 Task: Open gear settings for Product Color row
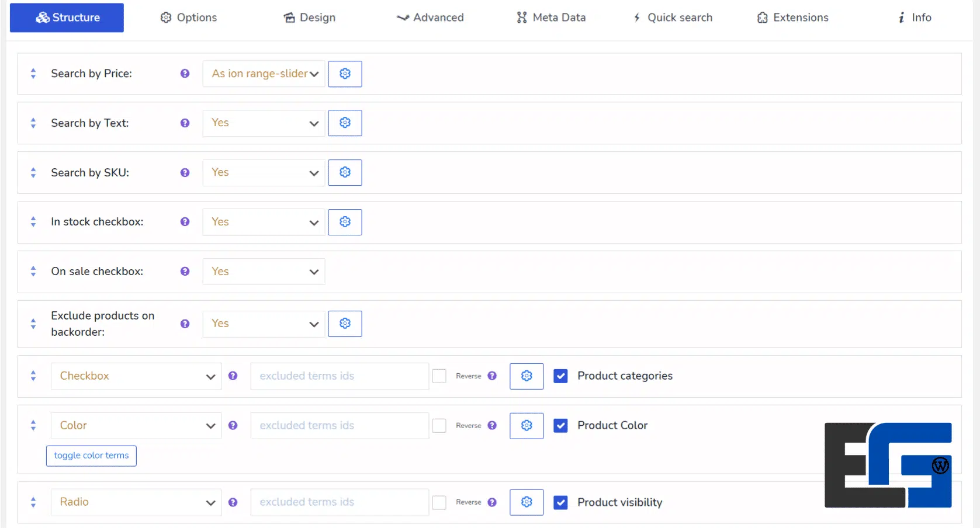[x=526, y=426]
